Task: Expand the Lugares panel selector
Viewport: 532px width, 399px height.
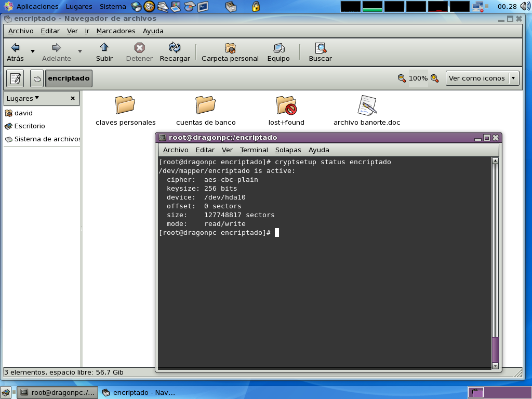Action: pyautogui.click(x=23, y=98)
